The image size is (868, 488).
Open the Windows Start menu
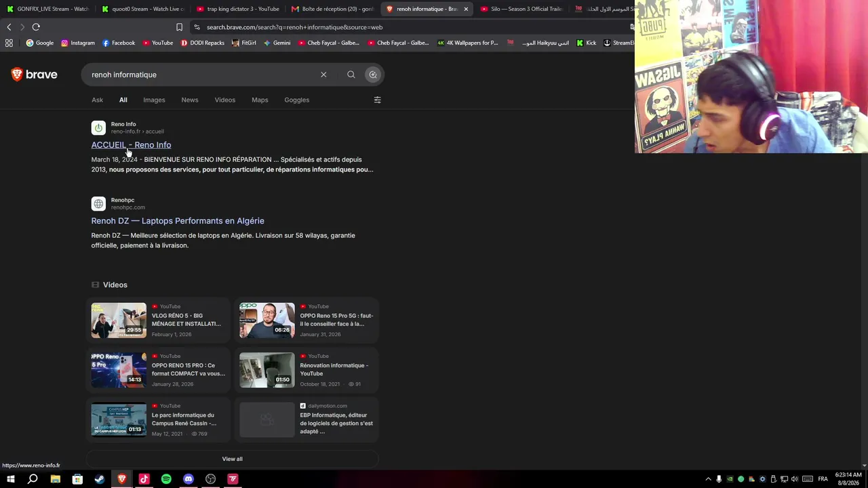(x=10, y=479)
